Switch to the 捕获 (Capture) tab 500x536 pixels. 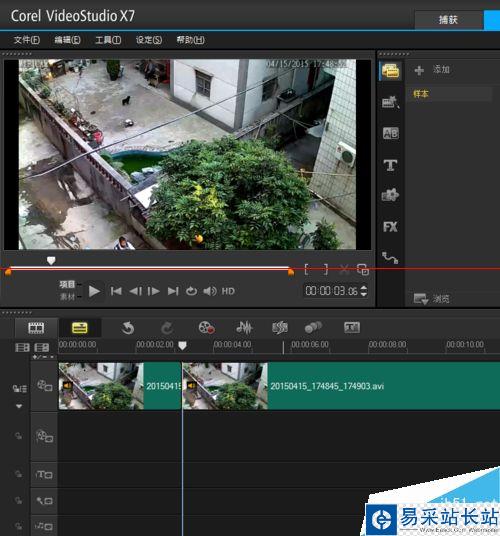(x=448, y=20)
